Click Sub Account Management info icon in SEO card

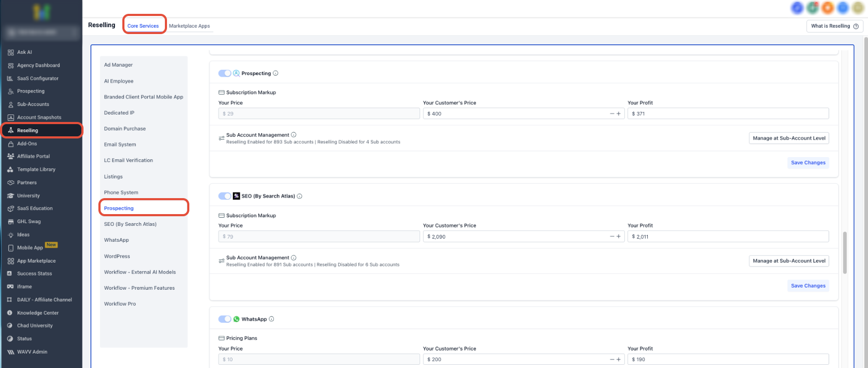[x=294, y=258]
